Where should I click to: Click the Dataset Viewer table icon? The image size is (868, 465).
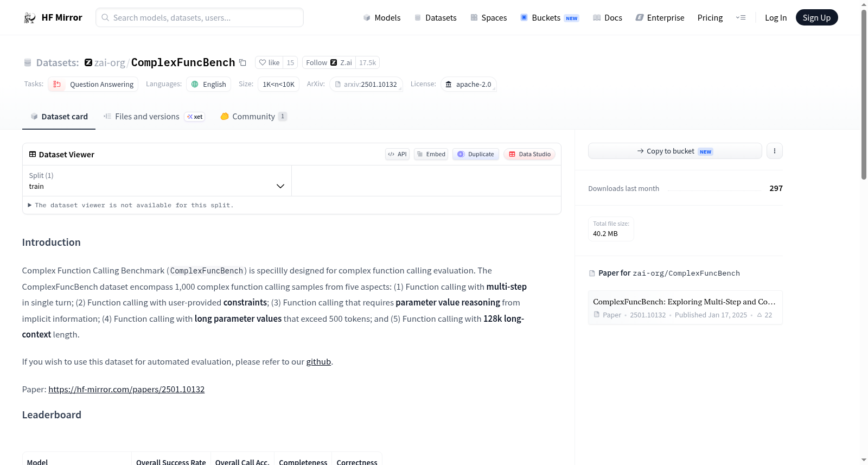[x=33, y=155]
